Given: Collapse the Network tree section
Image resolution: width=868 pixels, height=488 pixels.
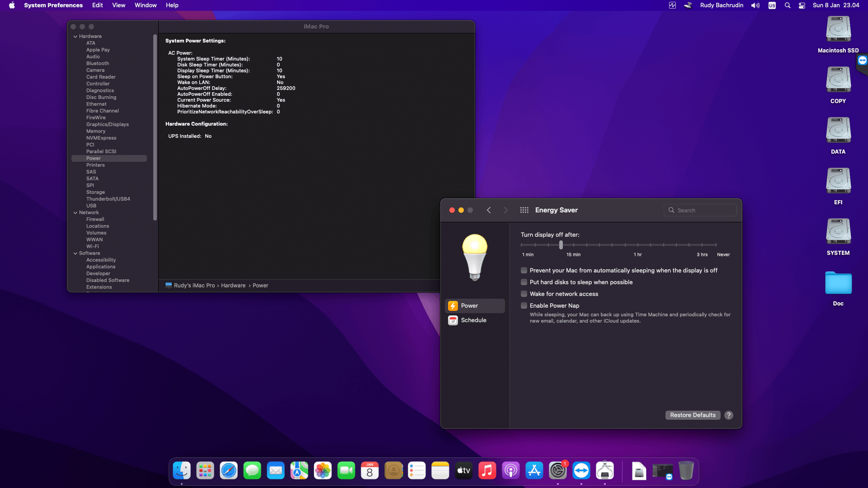Looking at the screenshot, I should coord(75,212).
